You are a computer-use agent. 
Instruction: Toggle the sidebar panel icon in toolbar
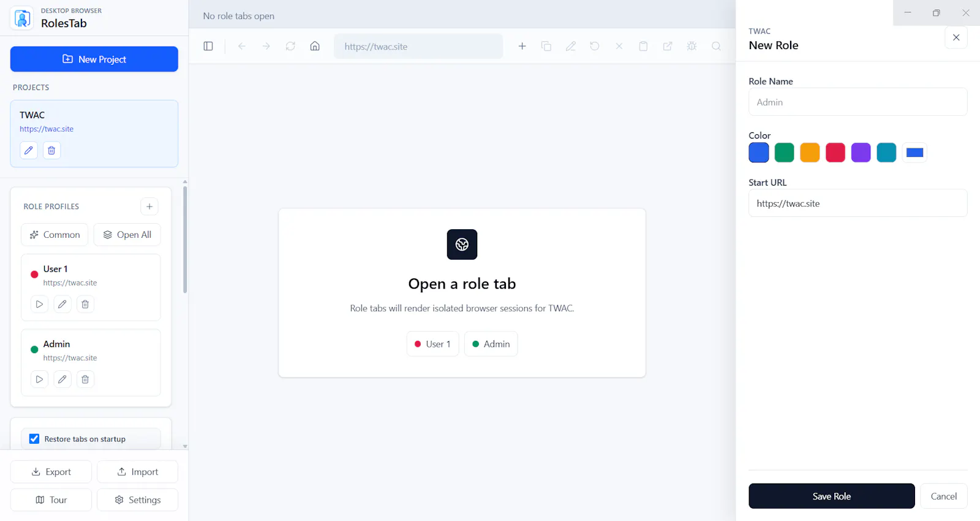click(208, 46)
